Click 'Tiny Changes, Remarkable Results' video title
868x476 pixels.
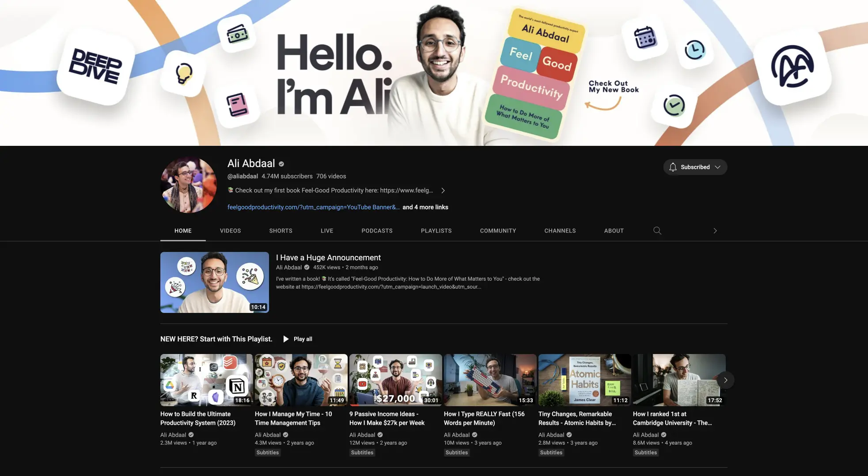click(577, 419)
